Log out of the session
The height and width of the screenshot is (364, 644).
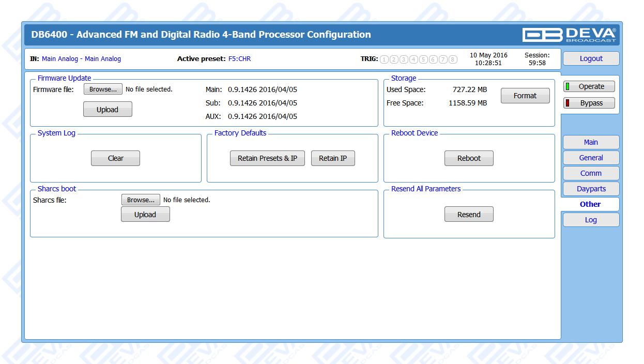click(x=591, y=58)
